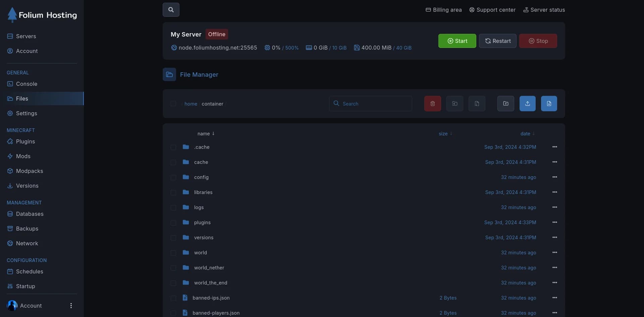644x317 pixels.
Task: Open the Support center link
Action: click(492, 10)
